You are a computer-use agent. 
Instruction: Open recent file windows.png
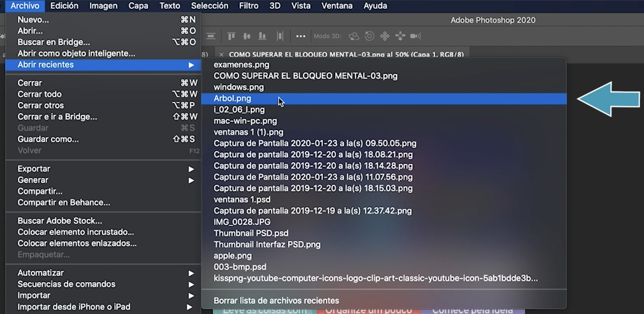384,87
